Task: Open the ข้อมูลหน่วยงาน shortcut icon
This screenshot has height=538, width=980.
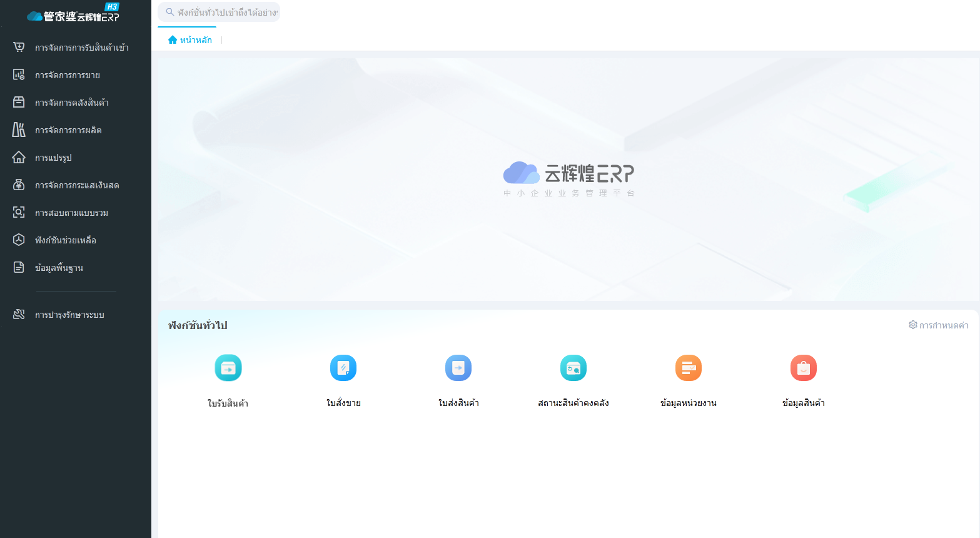Action: click(x=689, y=368)
